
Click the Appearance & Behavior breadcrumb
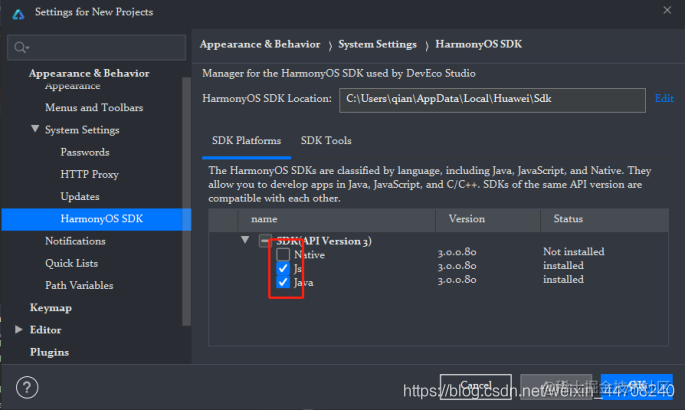coord(260,45)
